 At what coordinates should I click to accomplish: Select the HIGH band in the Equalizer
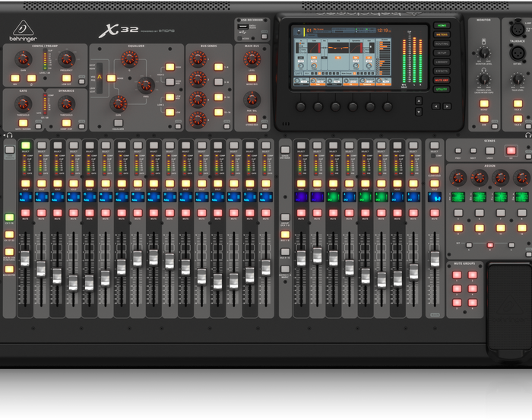point(170,67)
